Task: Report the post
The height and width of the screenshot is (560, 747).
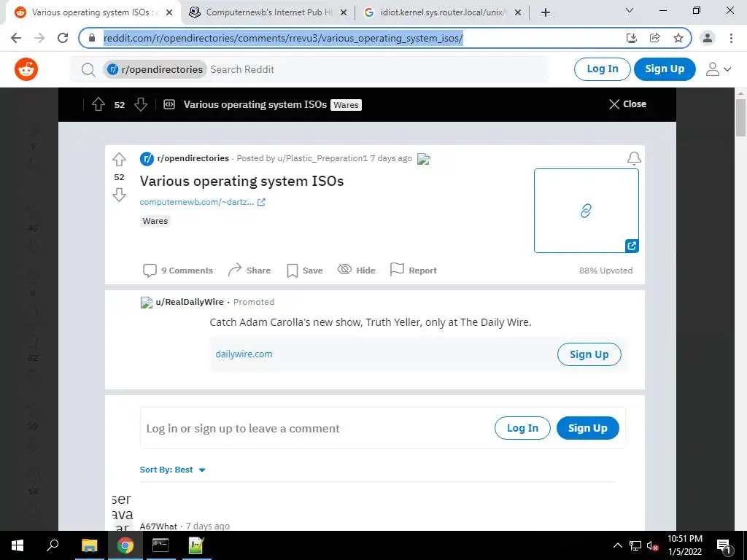Action: (413, 270)
